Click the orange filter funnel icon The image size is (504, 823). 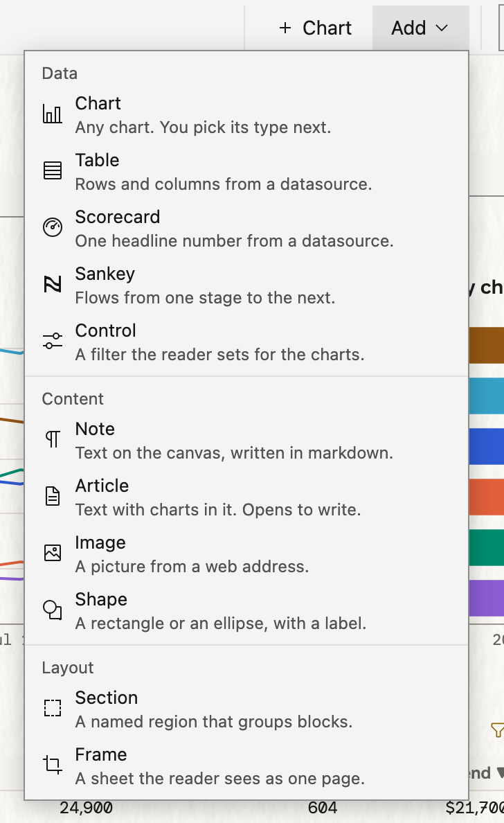(498, 729)
